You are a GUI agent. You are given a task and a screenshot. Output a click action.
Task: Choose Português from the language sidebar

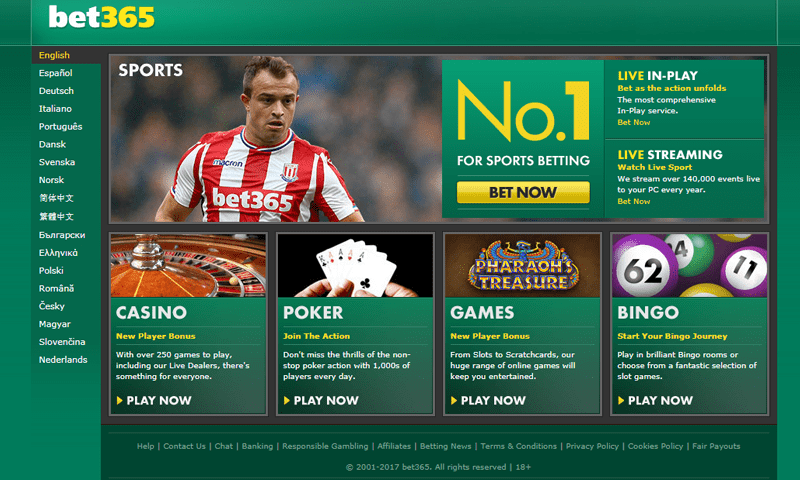click(60, 127)
